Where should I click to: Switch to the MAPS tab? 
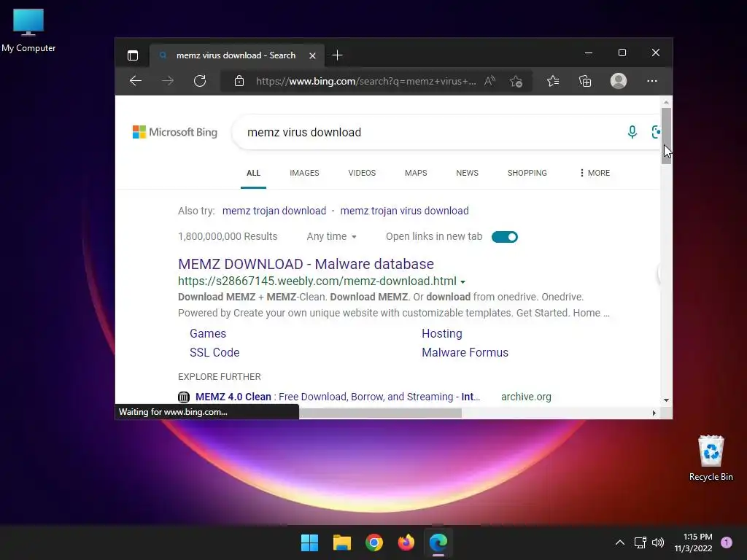pos(416,173)
